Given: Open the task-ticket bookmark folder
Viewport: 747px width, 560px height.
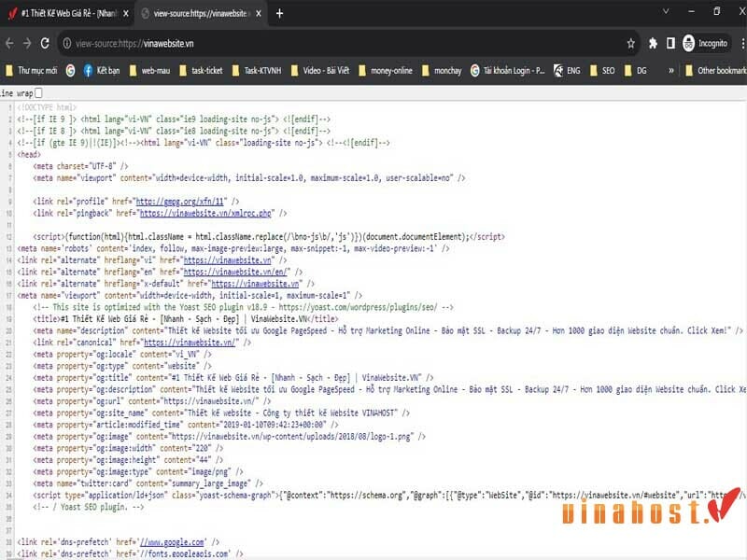Looking at the screenshot, I should click(201, 71).
